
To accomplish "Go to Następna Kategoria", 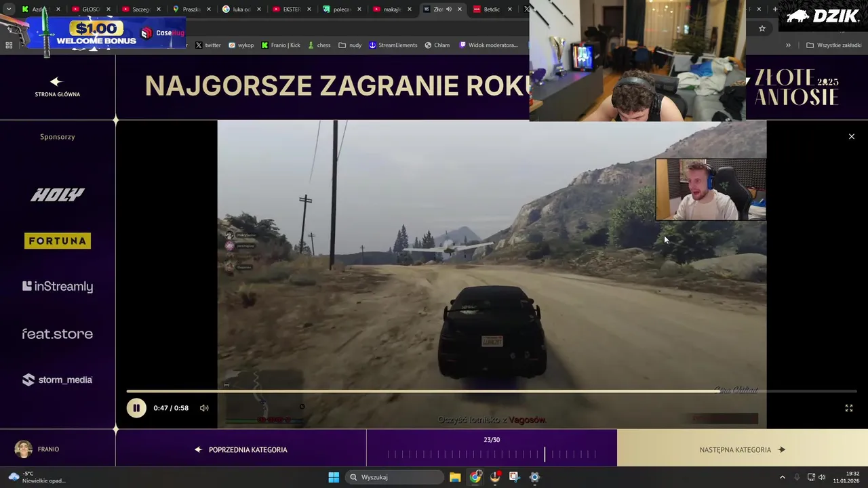I will click(743, 449).
